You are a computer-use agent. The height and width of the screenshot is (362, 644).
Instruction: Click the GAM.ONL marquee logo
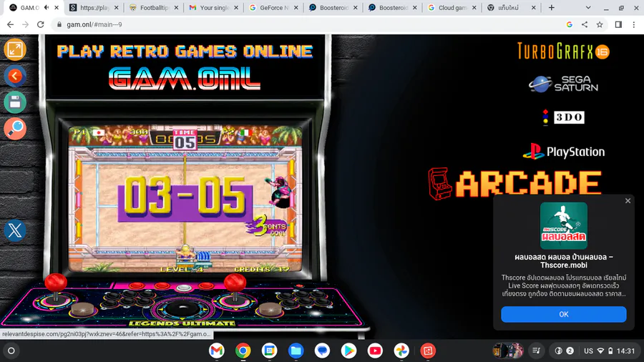pos(185,79)
